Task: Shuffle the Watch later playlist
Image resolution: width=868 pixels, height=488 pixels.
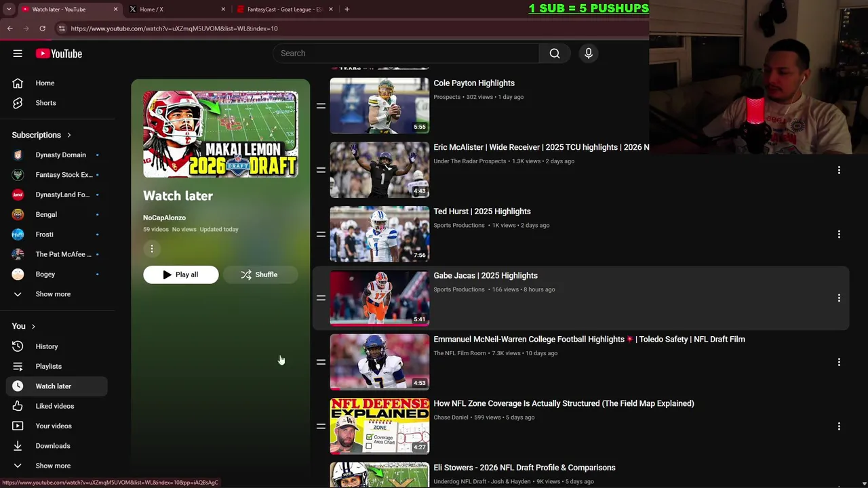Action: pyautogui.click(x=260, y=274)
